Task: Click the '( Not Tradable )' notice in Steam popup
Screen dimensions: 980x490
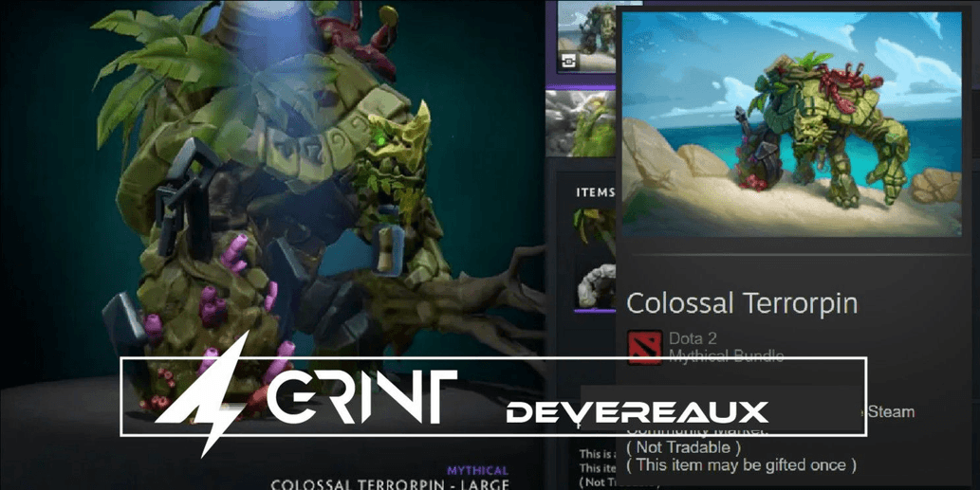Action: pyautogui.click(x=684, y=447)
